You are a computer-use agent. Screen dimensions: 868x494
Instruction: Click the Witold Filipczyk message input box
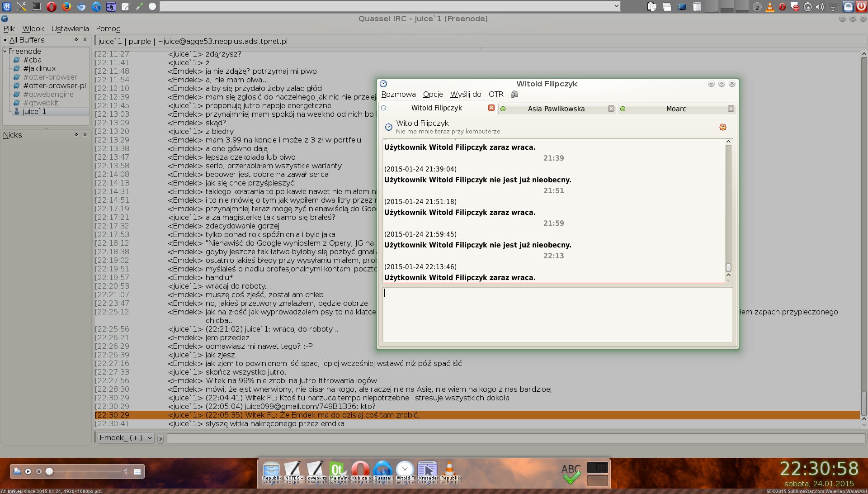point(557,314)
